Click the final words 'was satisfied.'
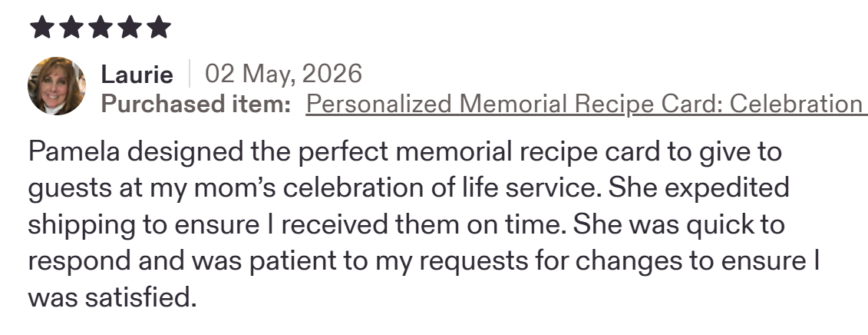This screenshot has height=335, width=868. pyautogui.click(x=112, y=298)
